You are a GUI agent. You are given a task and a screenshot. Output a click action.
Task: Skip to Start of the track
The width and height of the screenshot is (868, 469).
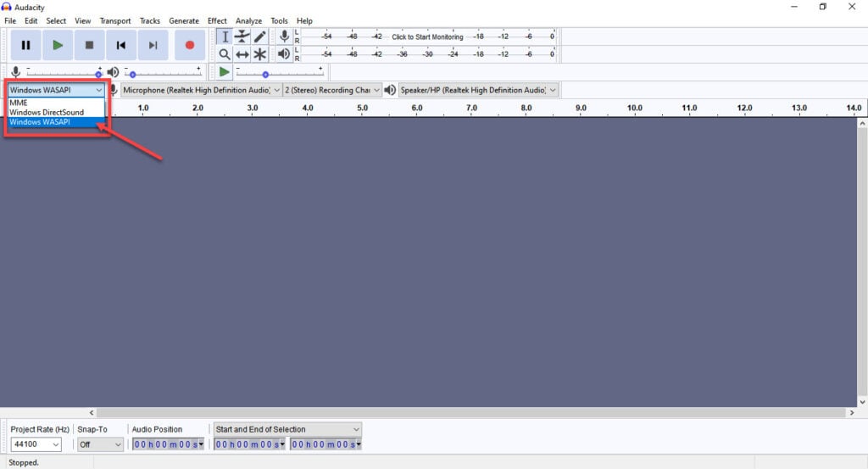pyautogui.click(x=120, y=46)
